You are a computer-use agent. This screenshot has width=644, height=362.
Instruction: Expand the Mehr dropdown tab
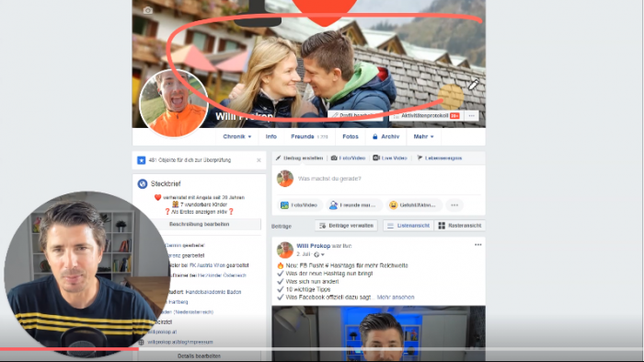click(423, 136)
